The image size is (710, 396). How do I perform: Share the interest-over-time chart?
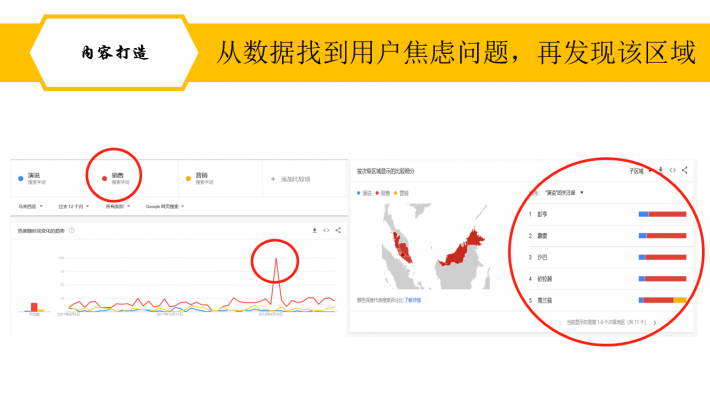pos(338,230)
